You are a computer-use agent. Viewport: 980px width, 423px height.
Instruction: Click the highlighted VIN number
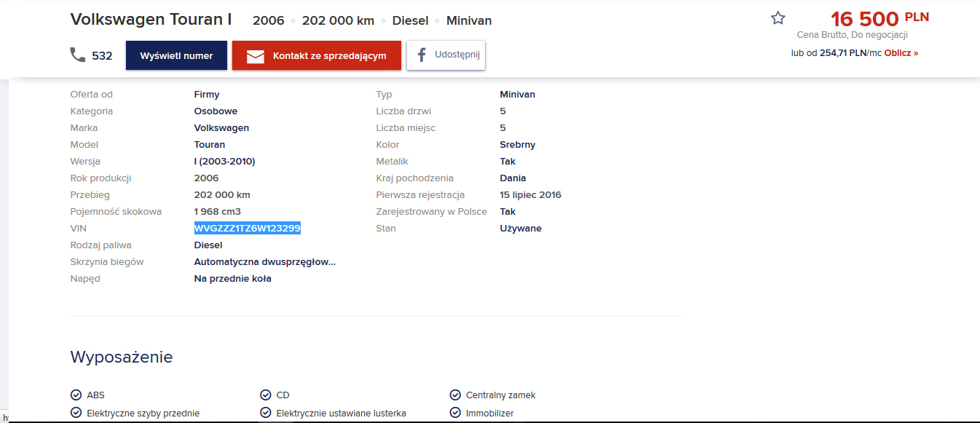point(248,229)
